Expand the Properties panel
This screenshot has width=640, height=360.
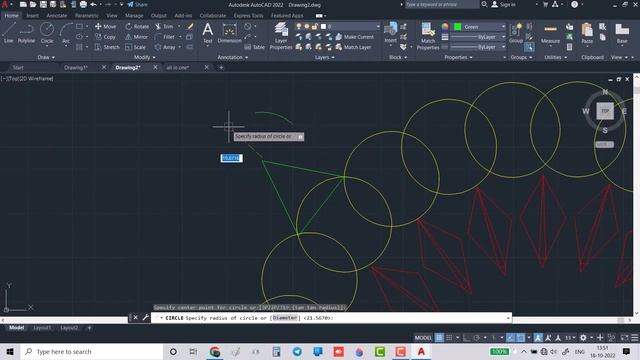point(458,58)
